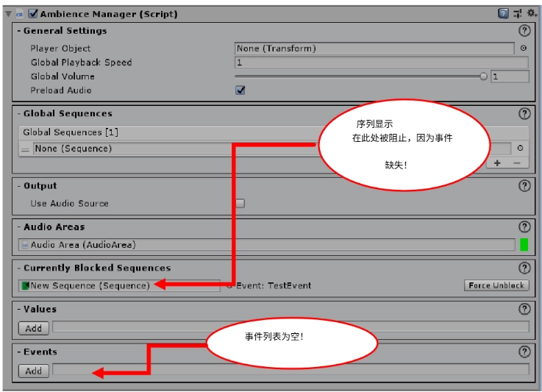The width and height of the screenshot is (542, 392).
Task: Open help for Output section
Action: click(x=524, y=185)
